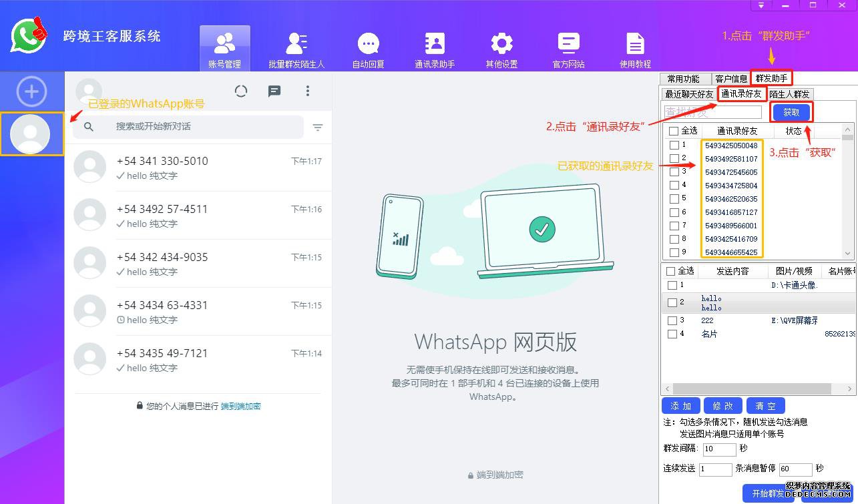The width and height of the screenshot is (858, 504).
Task: Open the three-dot menu in WhatsApp panel
Action: click(x=308, y=91)
